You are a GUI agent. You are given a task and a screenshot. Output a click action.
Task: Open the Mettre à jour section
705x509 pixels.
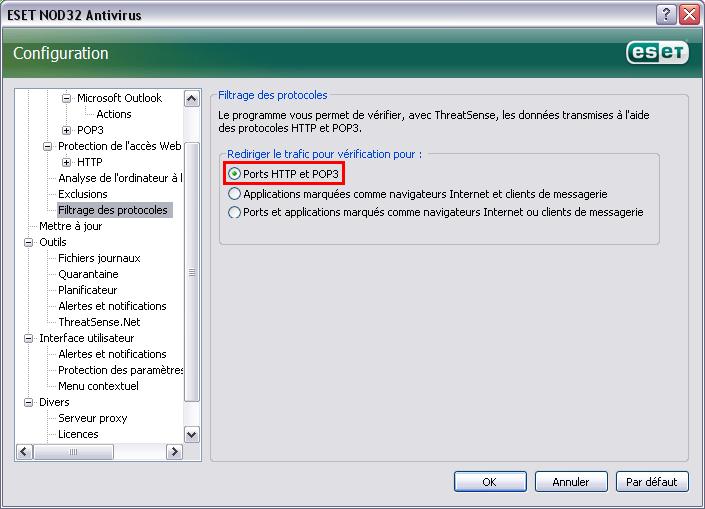click(x=71, y=226)
